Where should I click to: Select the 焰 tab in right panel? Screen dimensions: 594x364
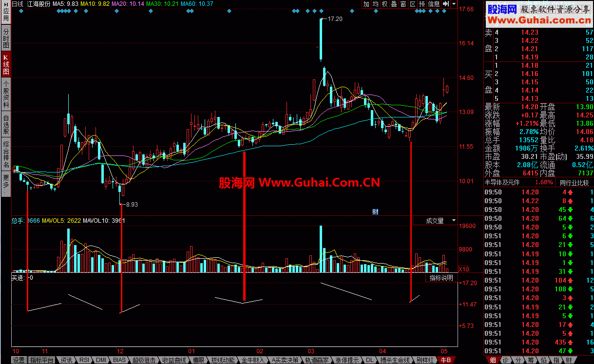point(543,360)
